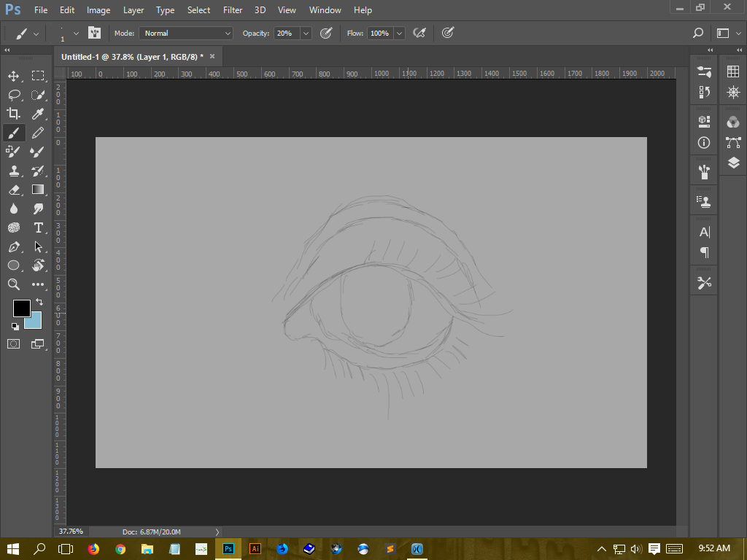Select the Horizontal Type tool
The width and height of the screenshot is (747, 560).
[x=38, y=227]
